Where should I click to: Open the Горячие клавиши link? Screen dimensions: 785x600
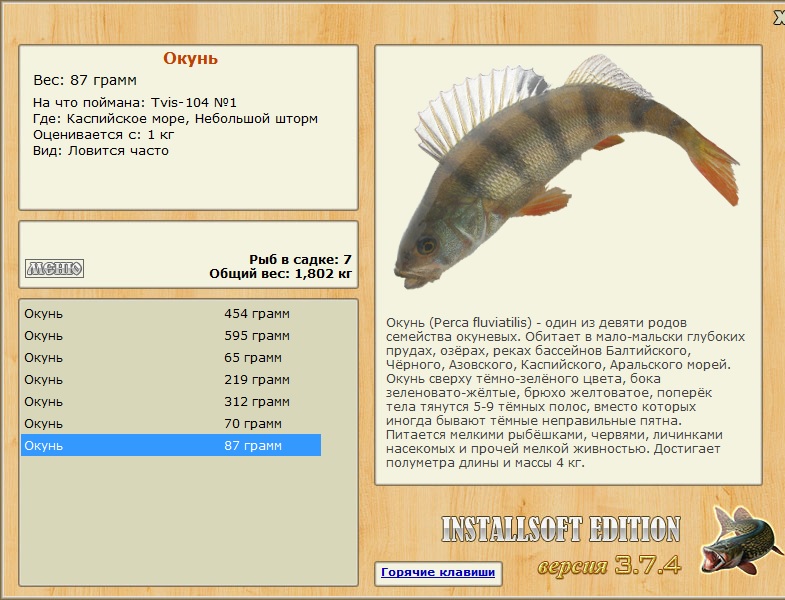(438, 572)
